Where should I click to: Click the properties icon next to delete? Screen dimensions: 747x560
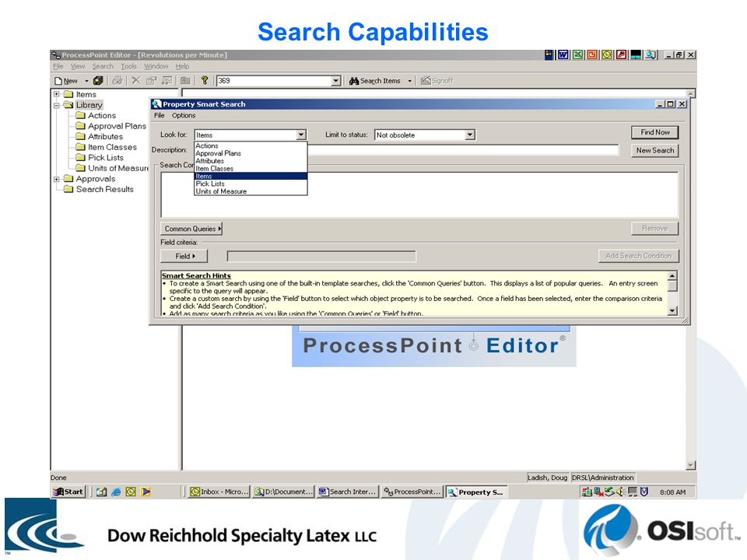coord(151,80)
